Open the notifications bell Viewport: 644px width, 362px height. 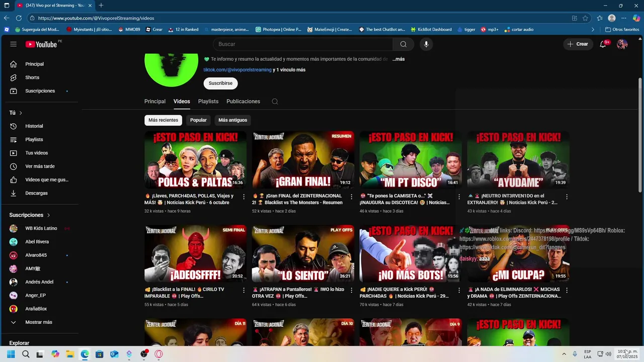pyautogui.click(x=603, y=44)
